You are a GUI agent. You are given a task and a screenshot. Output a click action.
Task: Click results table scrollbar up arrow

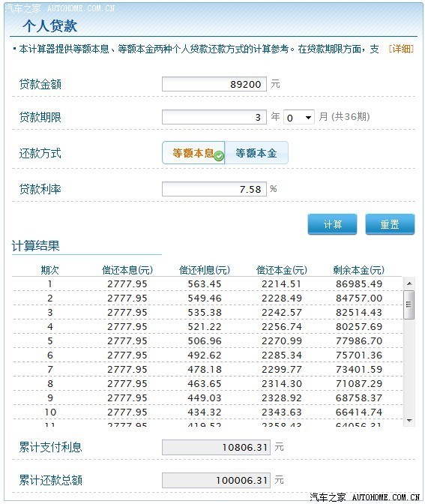point(409,283)
